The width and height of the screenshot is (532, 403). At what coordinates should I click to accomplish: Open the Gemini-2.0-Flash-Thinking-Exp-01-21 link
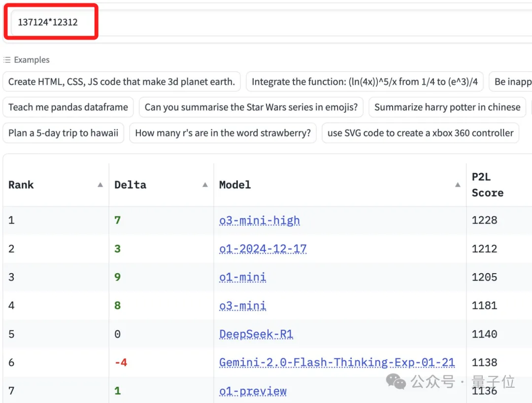click(337, 363)
